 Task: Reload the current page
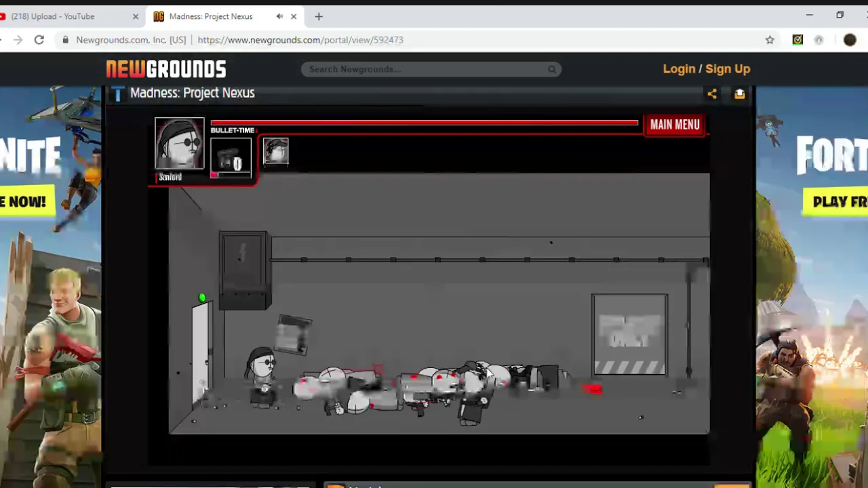pyautogui.click(x=39, y=40)
